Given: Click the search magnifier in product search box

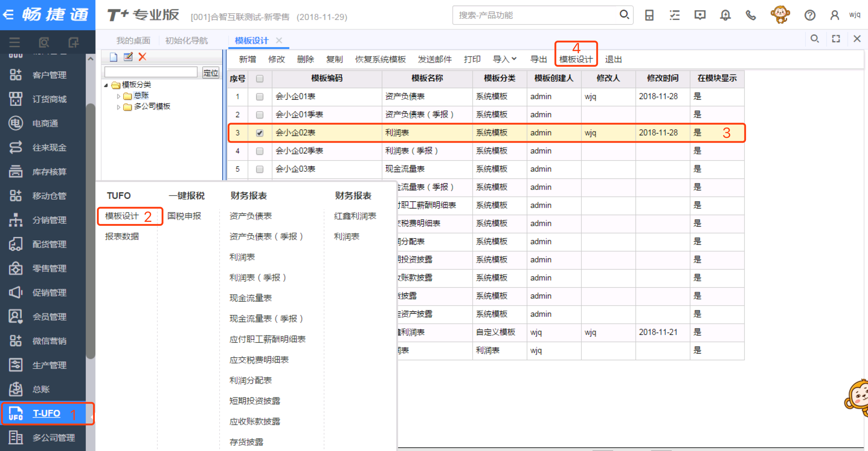Looking at the screenshot, I should click(x=624, y=15).
